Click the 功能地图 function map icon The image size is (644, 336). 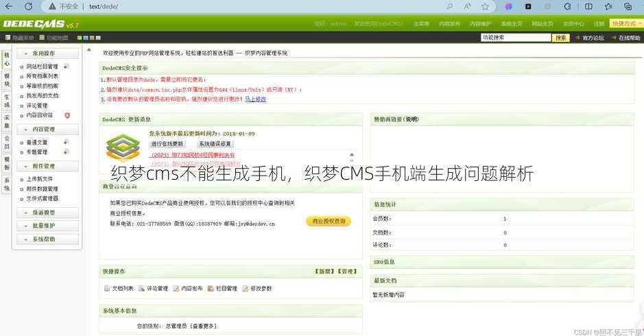point(42,38)
